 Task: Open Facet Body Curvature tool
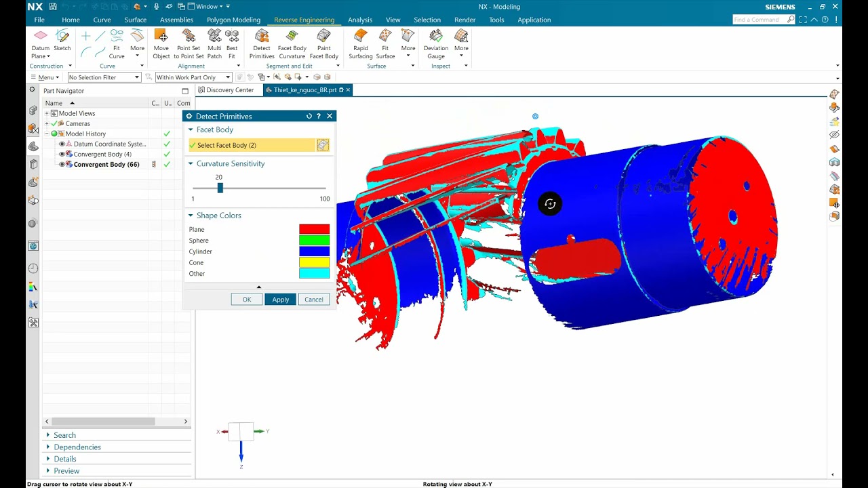coord(292,43)
